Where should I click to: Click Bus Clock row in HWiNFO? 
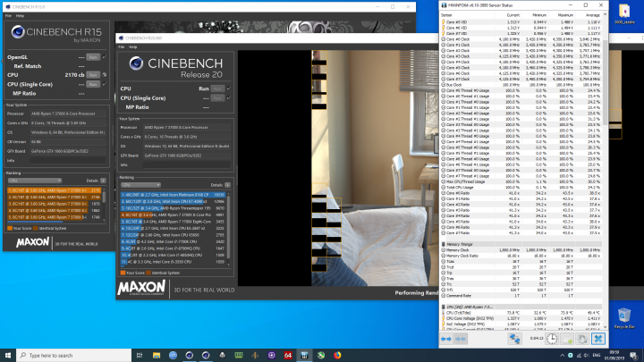click(521, 85)
